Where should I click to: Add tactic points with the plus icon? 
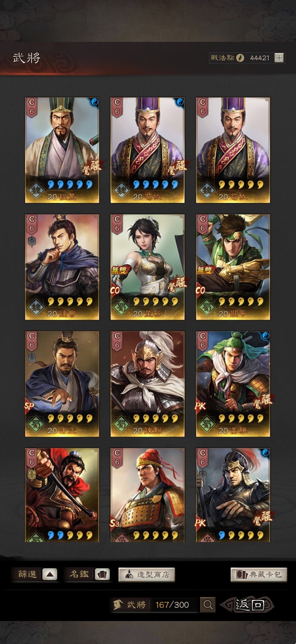tap(279, 58)
